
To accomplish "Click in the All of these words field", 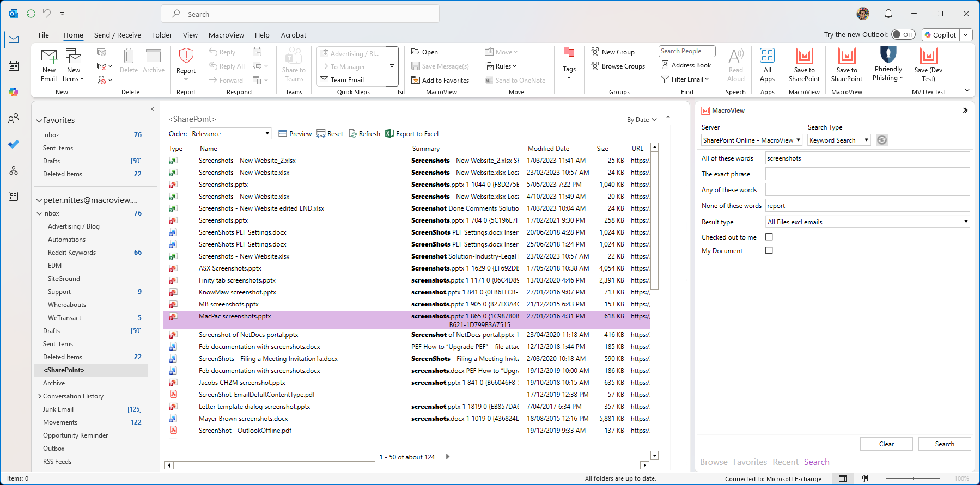I will [x=868, y=158].
